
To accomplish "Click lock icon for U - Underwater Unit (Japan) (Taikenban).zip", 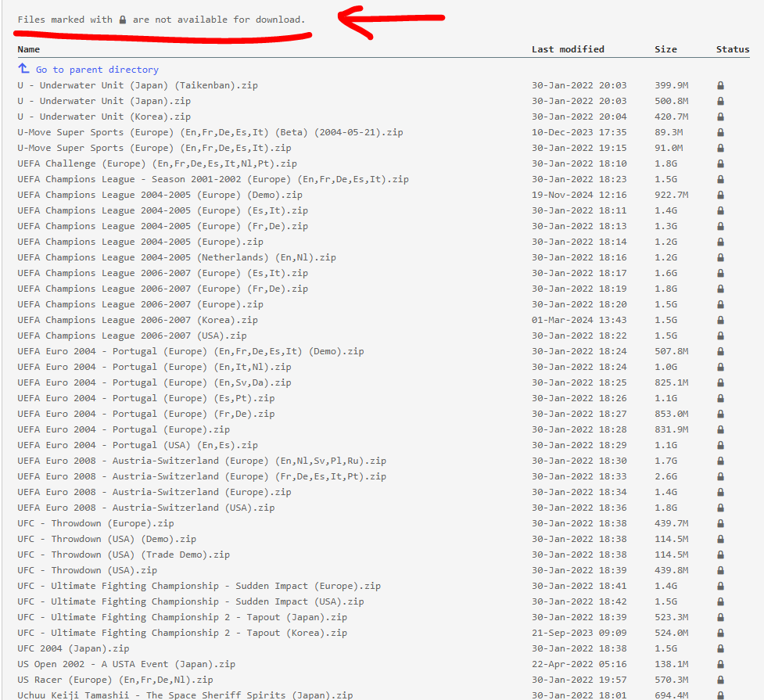I will pyautogui.click(x=720, y=85).
